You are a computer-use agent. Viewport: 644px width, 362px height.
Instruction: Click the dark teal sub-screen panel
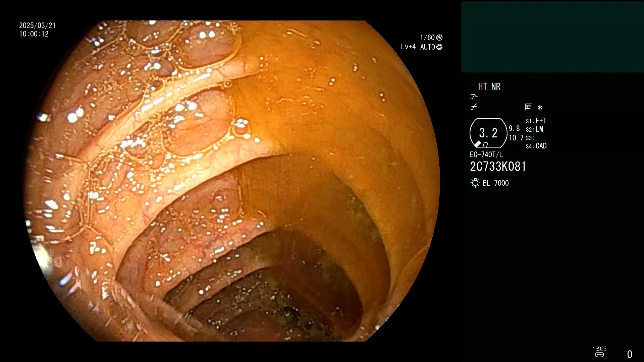(552, 37)
